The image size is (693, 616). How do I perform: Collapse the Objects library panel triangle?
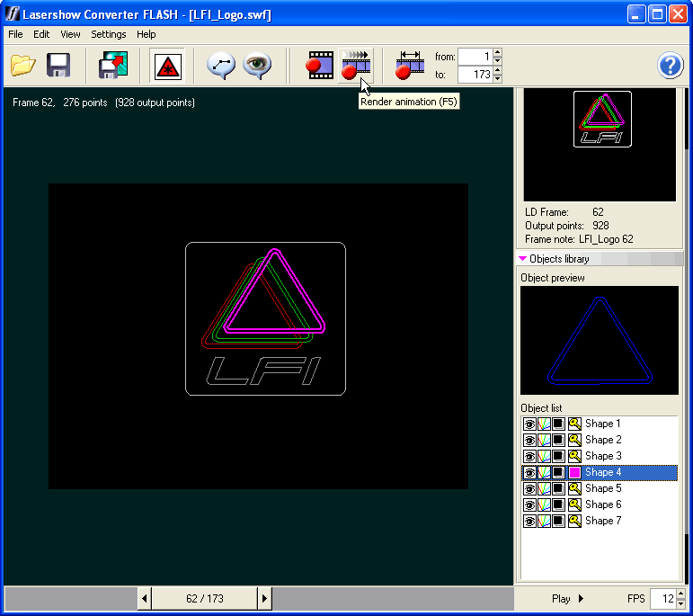(x=523, y=259)
